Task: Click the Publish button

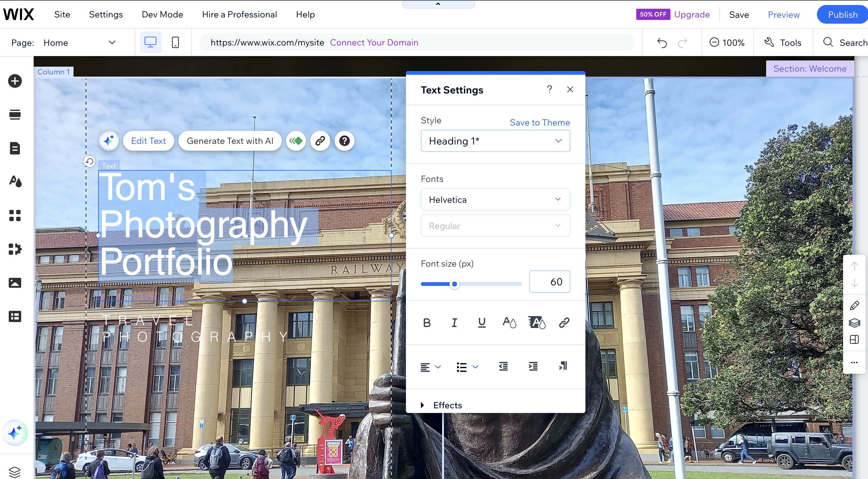Action: point(842,15)
